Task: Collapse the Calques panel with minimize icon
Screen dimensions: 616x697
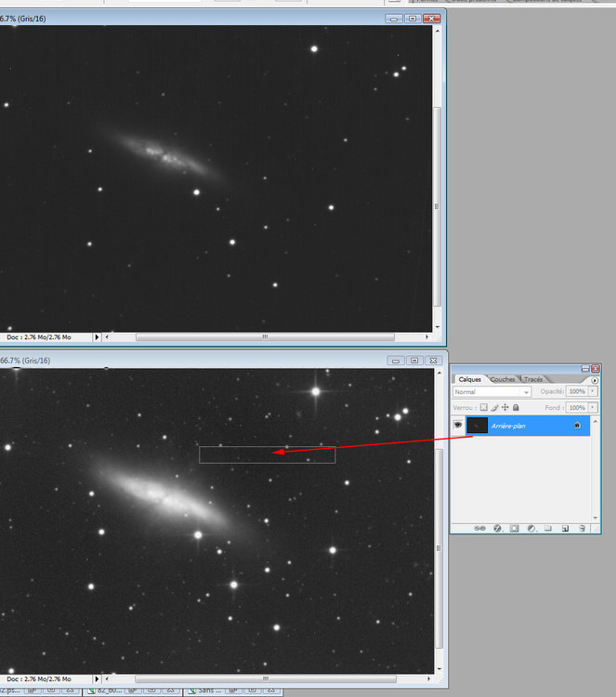Action: pyautogui.click(x=585, y=369)
